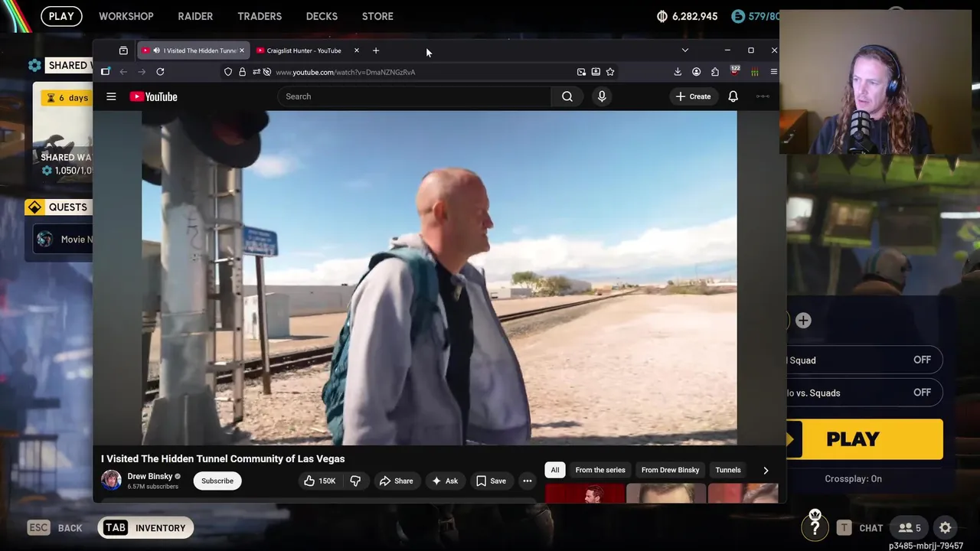Viewport: 980px width, 551px height.
Task: Open the tab overview icon left of tabs
Action: point(123,51)
